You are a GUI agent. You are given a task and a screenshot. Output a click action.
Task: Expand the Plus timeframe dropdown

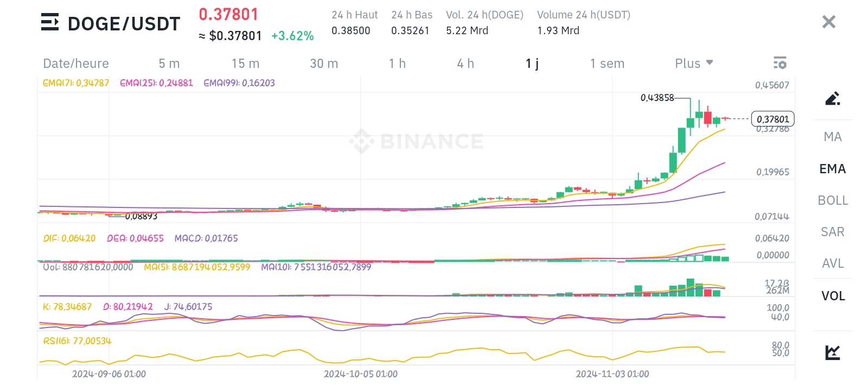click(x=693, y=64)
